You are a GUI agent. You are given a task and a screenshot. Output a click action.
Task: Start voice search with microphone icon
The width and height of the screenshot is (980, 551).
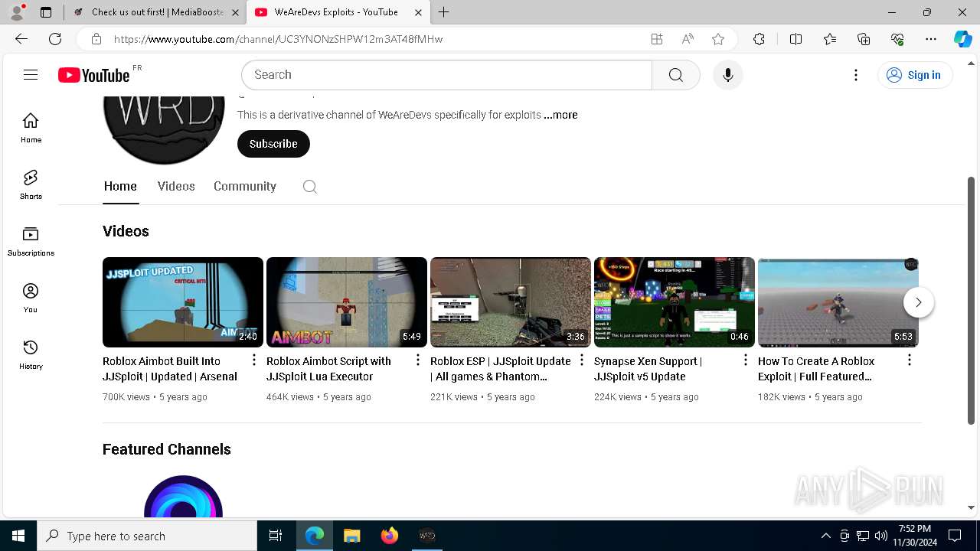coord(727,75)
